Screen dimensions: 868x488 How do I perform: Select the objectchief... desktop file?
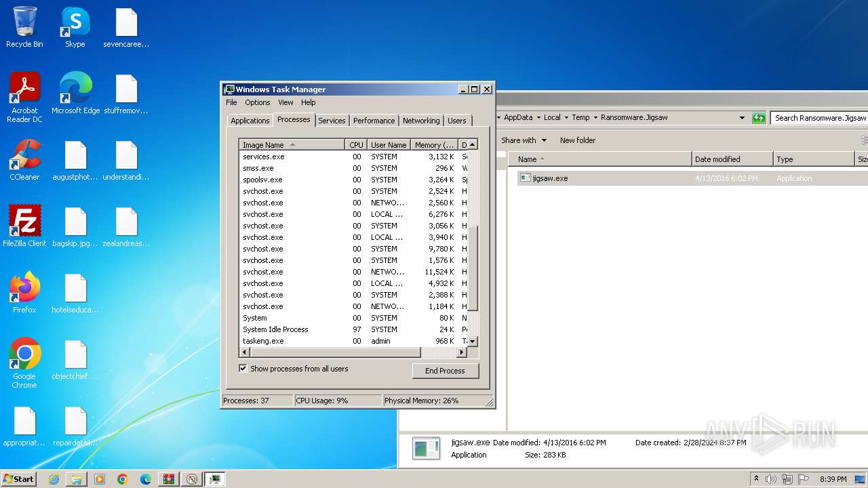75,359
